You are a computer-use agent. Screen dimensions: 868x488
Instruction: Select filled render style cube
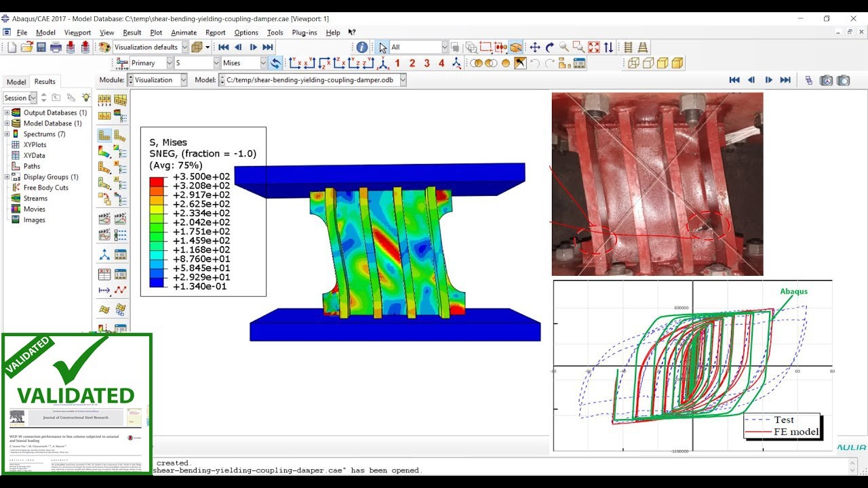(x=663, y=63)
